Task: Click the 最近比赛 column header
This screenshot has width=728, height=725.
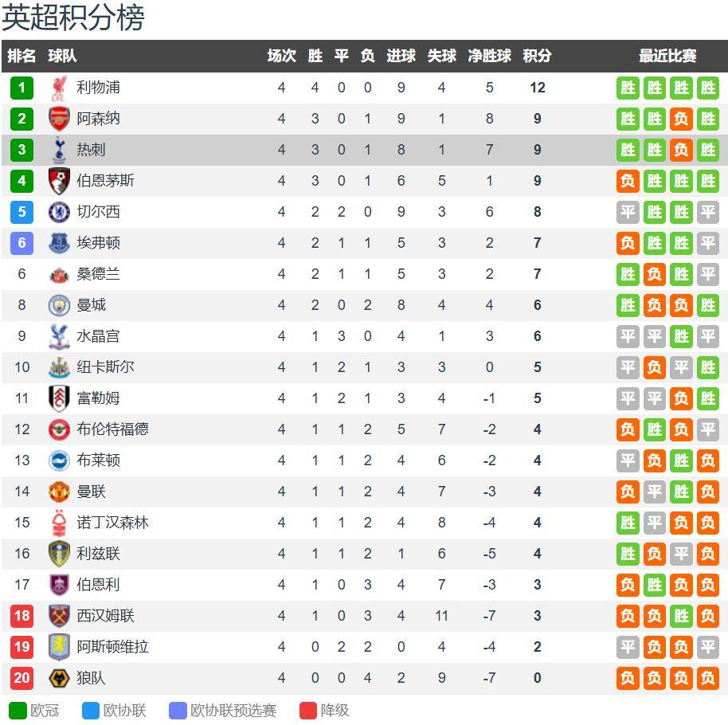Action: (x=667, y=56)
